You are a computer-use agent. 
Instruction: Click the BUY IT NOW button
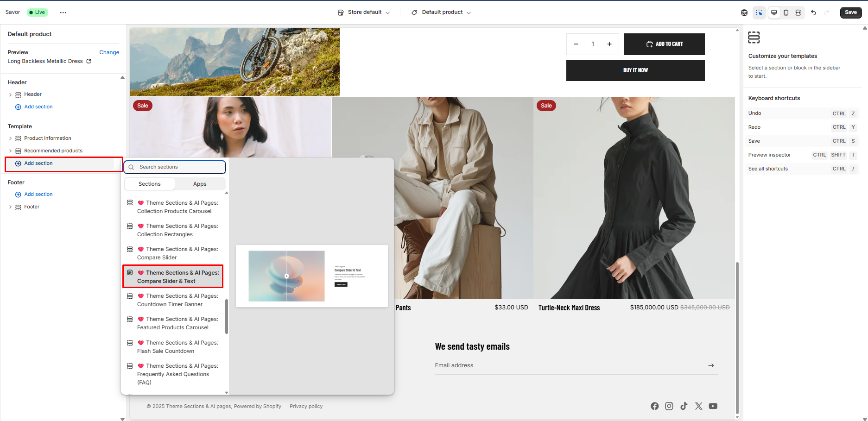(x=635, y=70)
